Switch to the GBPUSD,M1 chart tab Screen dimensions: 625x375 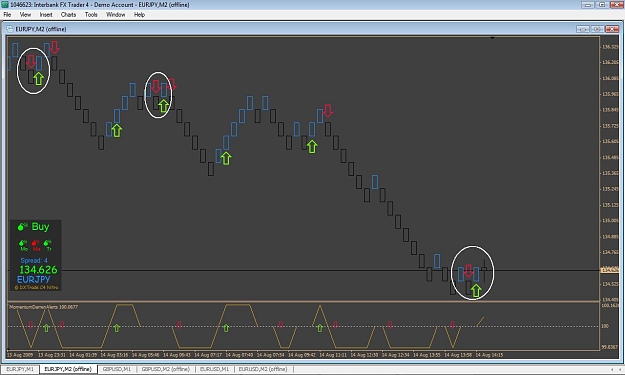coord(117,369)
